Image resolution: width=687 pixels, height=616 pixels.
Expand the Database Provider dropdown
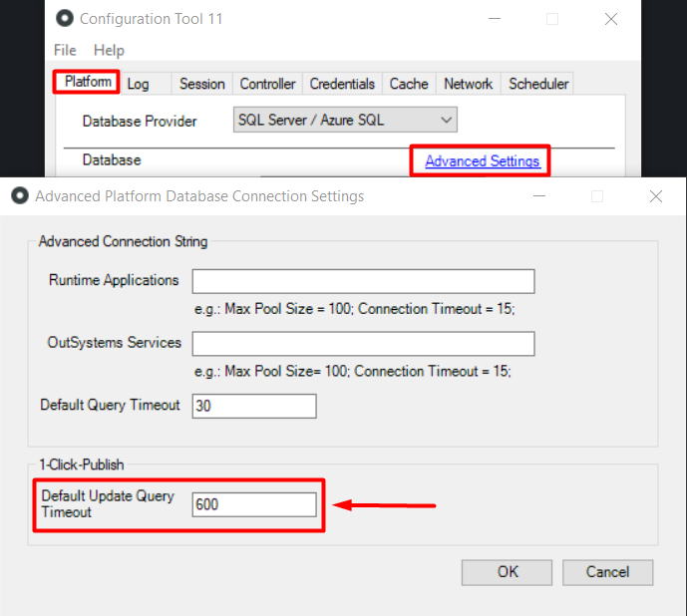point(345,121)
